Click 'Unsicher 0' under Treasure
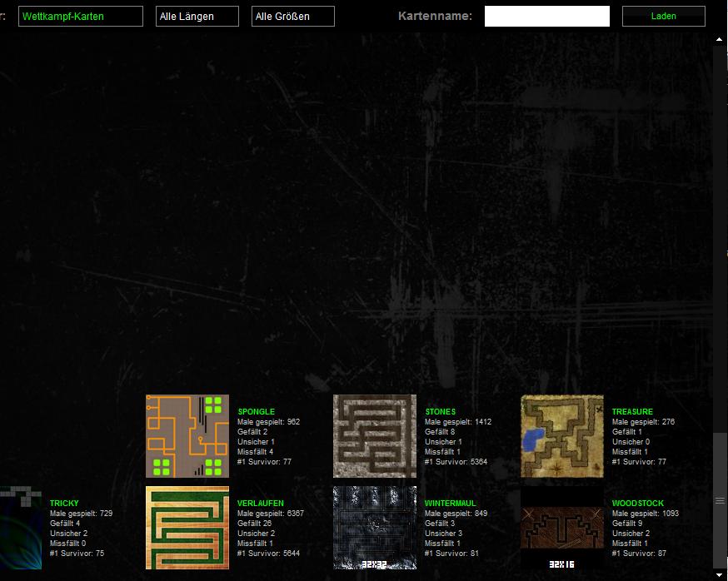 631,442
